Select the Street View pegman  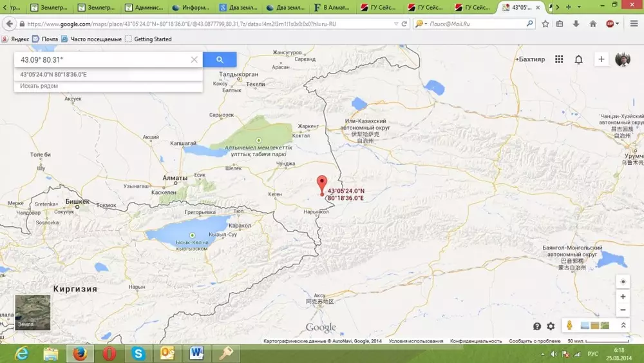[569, 326]
